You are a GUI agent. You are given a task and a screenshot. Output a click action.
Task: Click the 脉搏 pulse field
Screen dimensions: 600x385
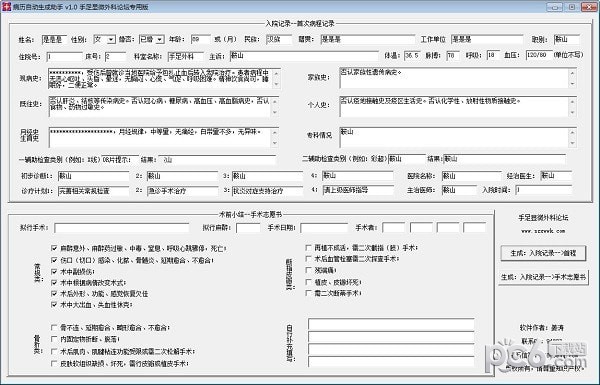click(453, 56)
